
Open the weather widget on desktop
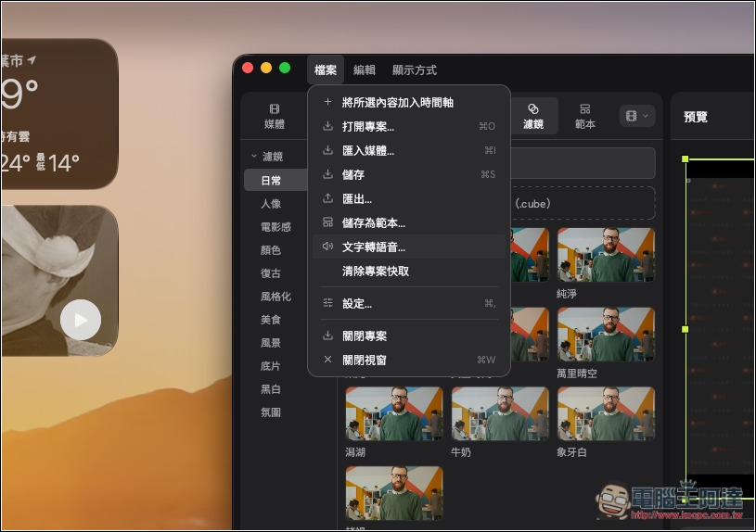(x=59, y=114)
